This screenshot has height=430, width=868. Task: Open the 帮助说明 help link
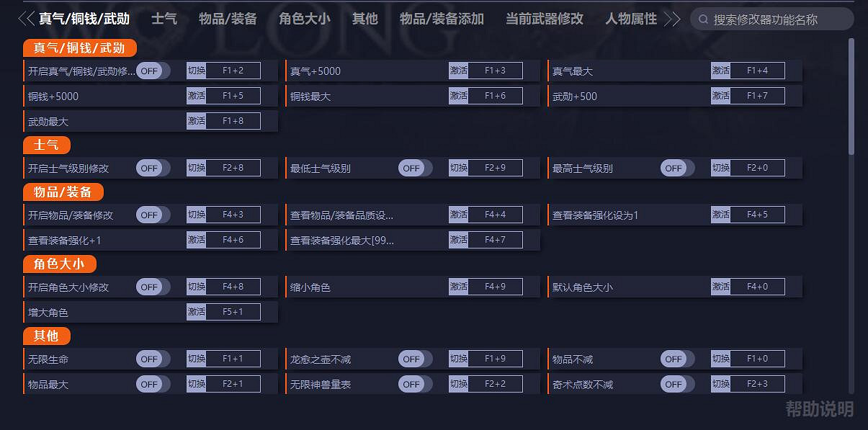click(x=820, y=409)
